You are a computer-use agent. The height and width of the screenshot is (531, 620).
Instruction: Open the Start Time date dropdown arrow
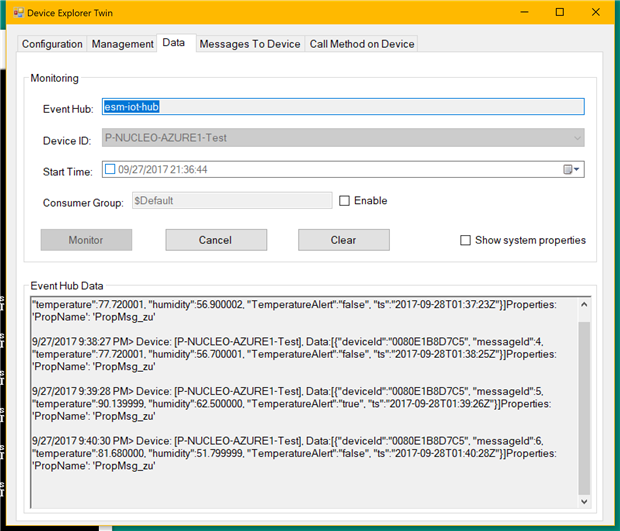pos(577,170)
